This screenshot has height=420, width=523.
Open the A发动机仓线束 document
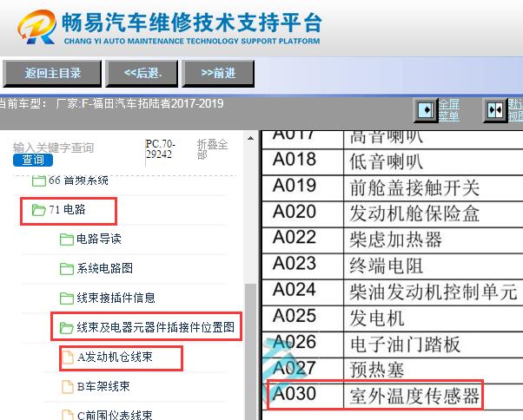(115, 357)
